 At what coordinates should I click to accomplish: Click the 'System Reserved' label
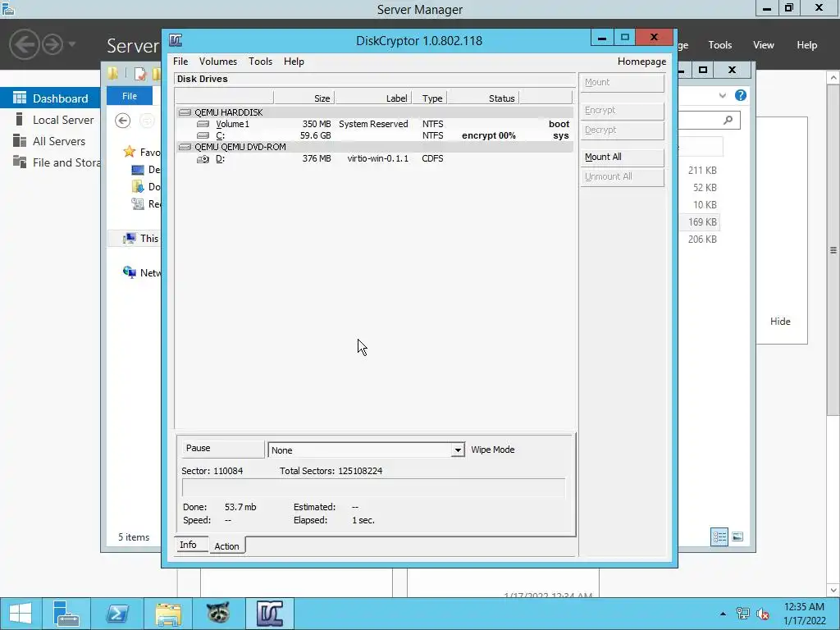click(x=373, y=125)
